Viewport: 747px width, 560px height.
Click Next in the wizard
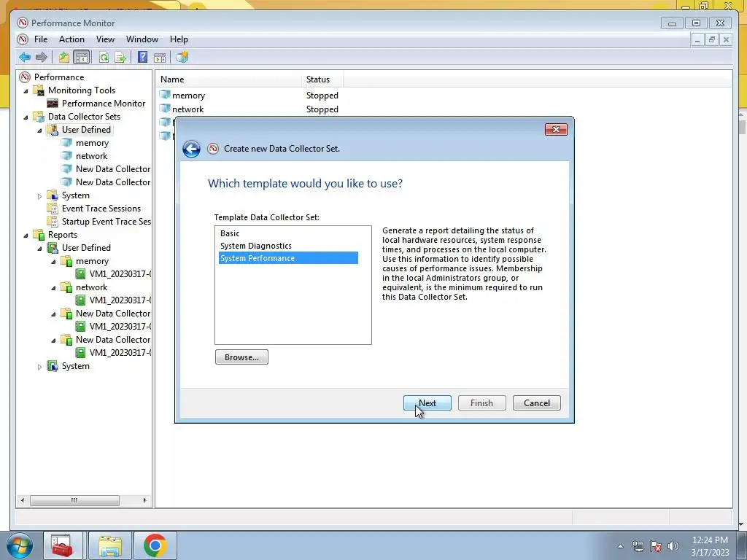pyautogui.click(x=427, y=402)
